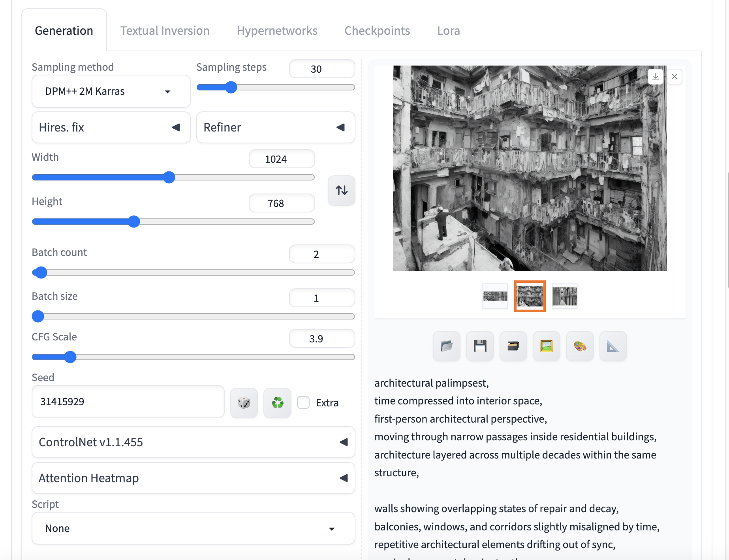Select the third gallery thumbnail

coord(564,296)
